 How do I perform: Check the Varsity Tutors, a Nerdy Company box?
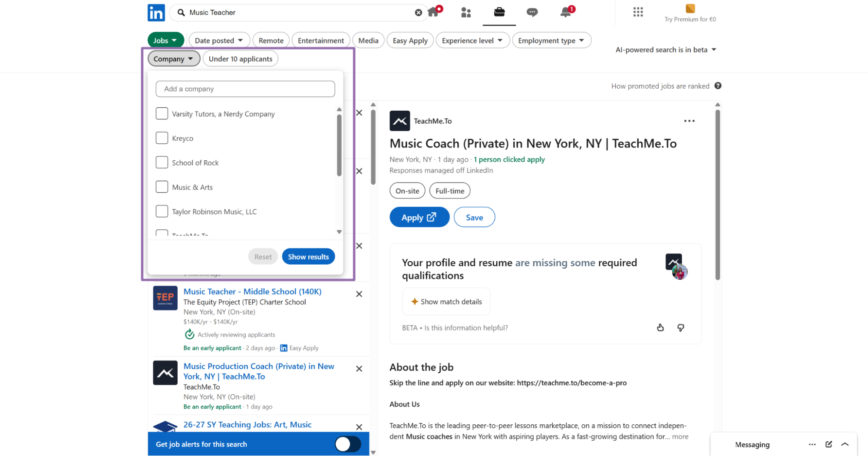tap(162, 113)
